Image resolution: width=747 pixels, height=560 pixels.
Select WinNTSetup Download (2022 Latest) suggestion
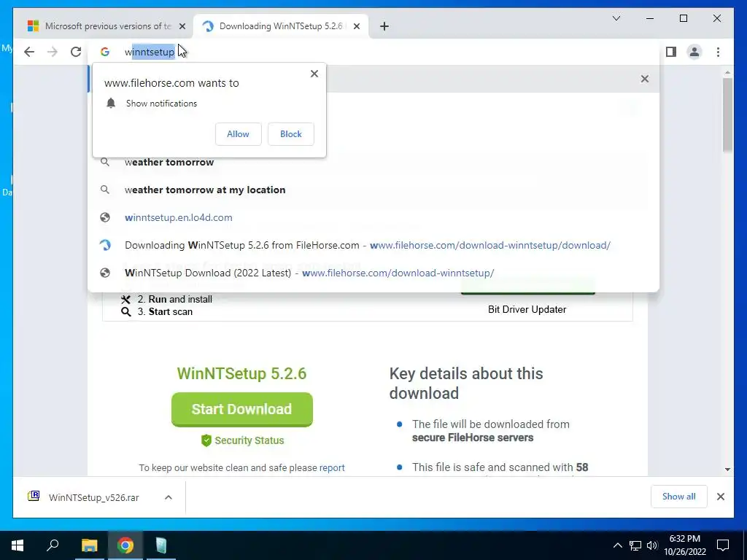click(x=373, y=273)
